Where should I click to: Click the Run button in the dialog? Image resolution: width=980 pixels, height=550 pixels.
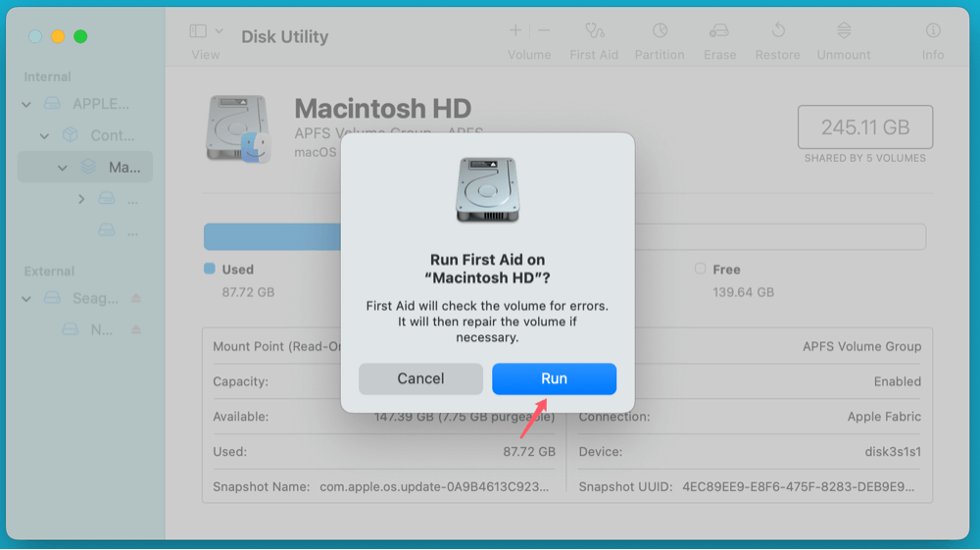click(x=554, y=379)
